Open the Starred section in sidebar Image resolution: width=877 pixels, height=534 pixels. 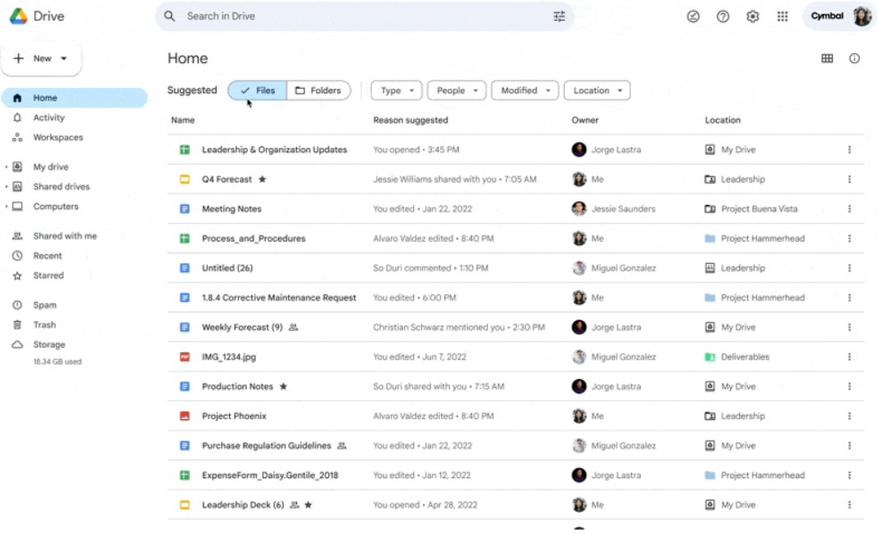48,276
